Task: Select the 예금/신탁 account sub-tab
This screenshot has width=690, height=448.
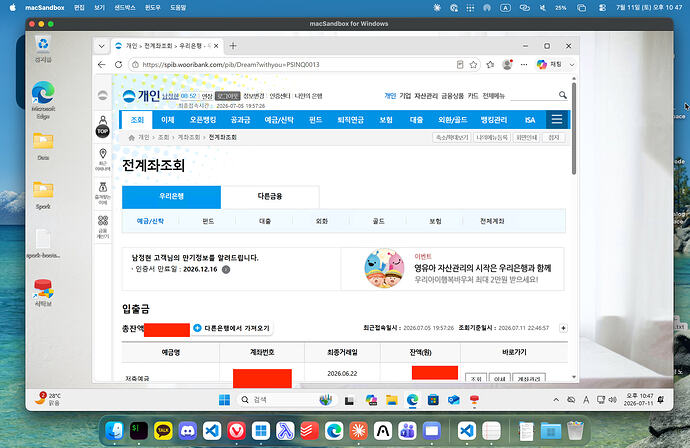Action: pyautogui.click(x=150, y=221)
